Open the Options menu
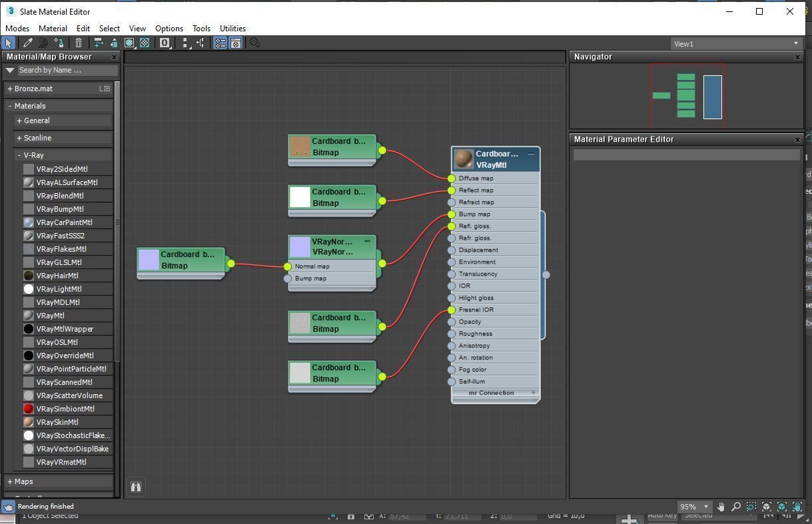Viewport: 812px width, 524px height. [x=169, y=29]
